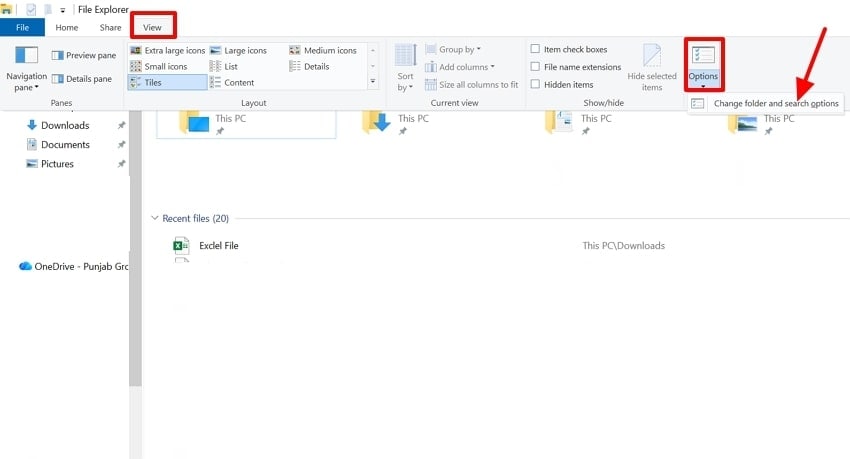Collapse the Recent files section

point(154,218)
